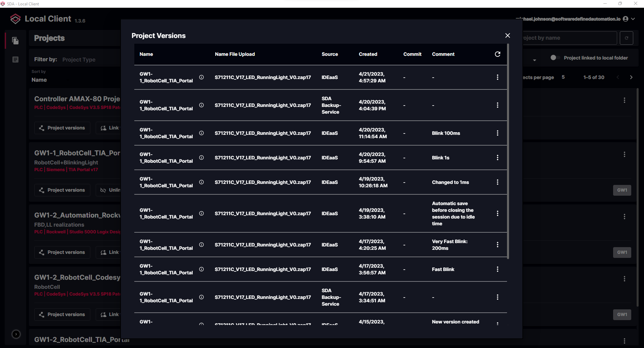Open Project Type filter dropdown
The width and height of the screenshot is (644, 348).
[79, 60]
